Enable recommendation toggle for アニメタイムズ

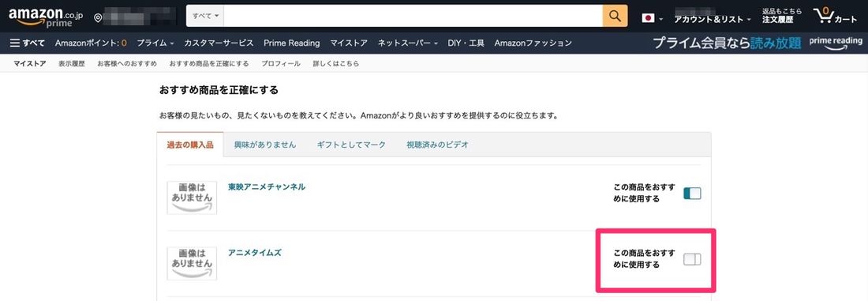(692, 259)
